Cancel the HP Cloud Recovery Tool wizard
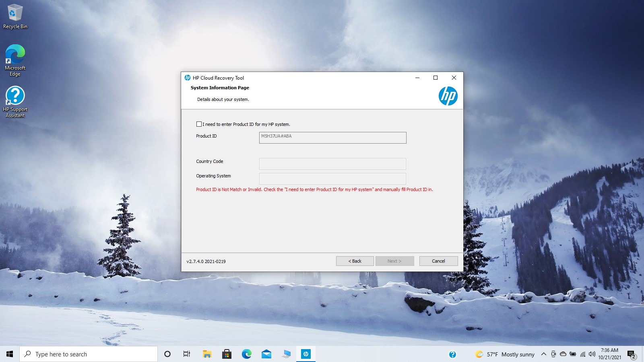644x362 pixels. pos(438,261)
